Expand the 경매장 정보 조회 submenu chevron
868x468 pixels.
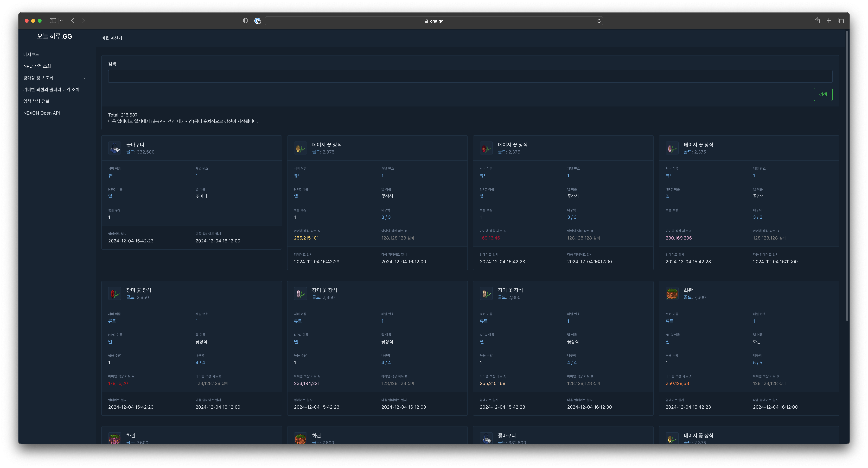coord(85,78)
